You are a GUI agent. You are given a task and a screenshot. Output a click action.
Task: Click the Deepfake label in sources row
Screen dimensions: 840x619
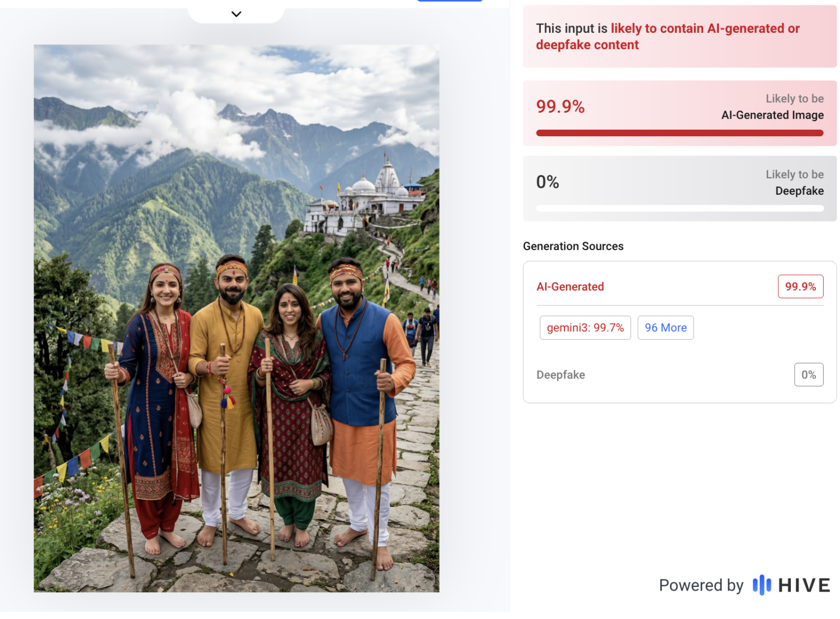pos(561,375)
